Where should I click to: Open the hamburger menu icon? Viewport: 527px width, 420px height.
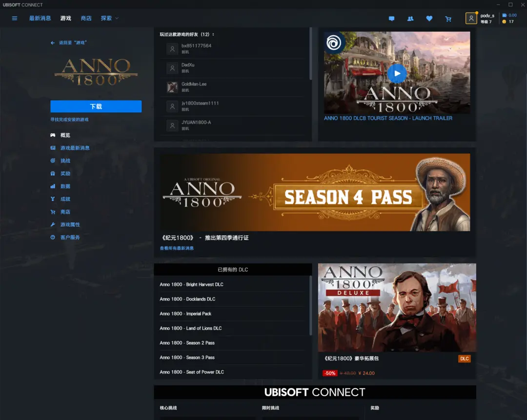click(x=15, y=18)
